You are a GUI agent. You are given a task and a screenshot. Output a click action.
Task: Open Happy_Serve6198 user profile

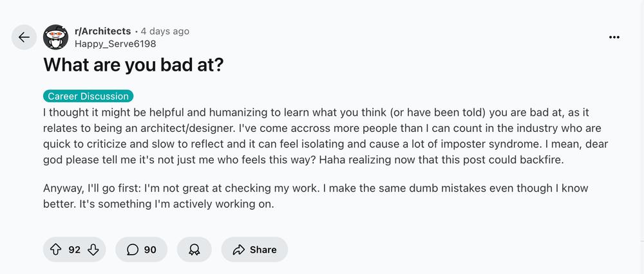tap(115, 44)
